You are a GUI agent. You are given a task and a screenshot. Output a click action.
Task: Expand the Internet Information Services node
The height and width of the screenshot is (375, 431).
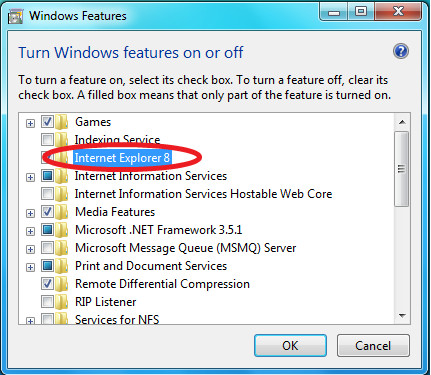[30, 177]
